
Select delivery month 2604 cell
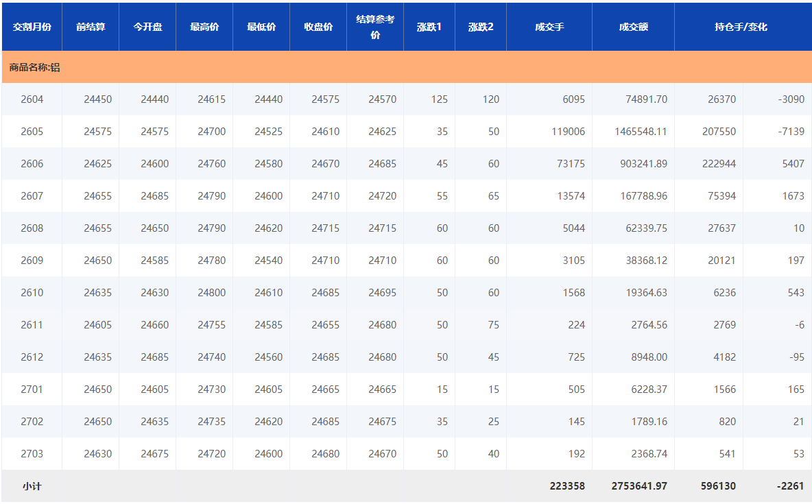click(32, 99)
